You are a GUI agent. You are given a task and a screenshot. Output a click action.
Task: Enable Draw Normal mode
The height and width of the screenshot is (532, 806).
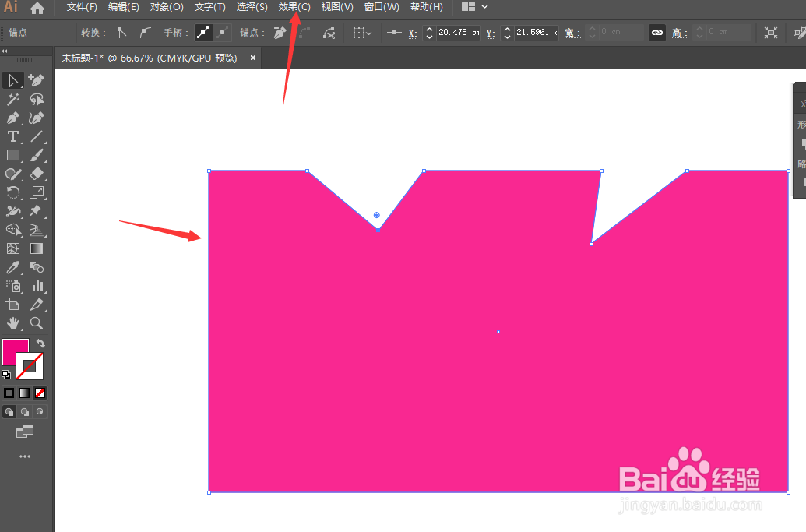coord(9,412)
